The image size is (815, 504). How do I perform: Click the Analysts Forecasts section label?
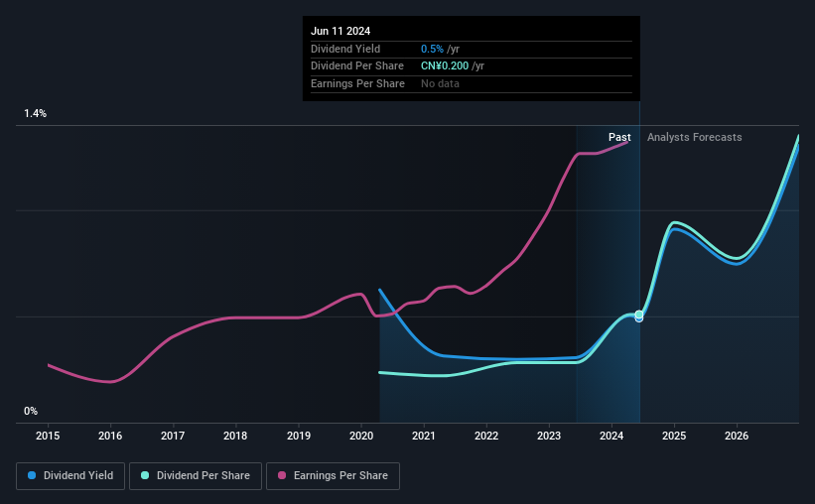[x=695, y=137]
